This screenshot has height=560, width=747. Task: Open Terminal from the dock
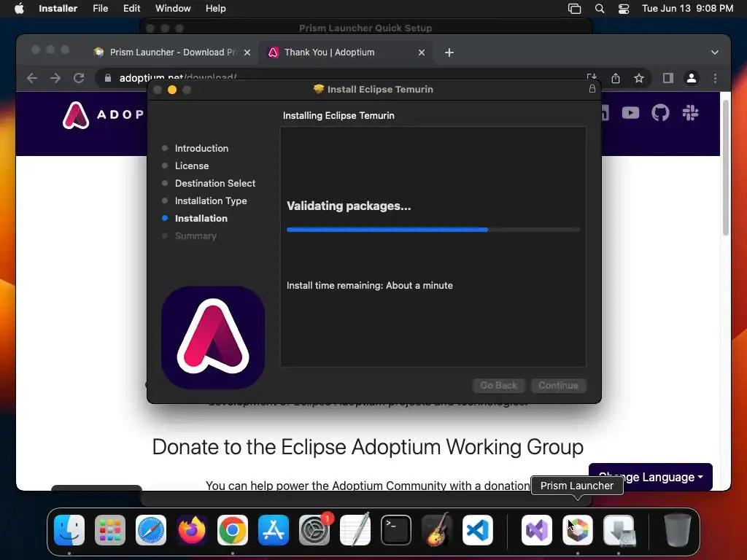click(396, 530)
